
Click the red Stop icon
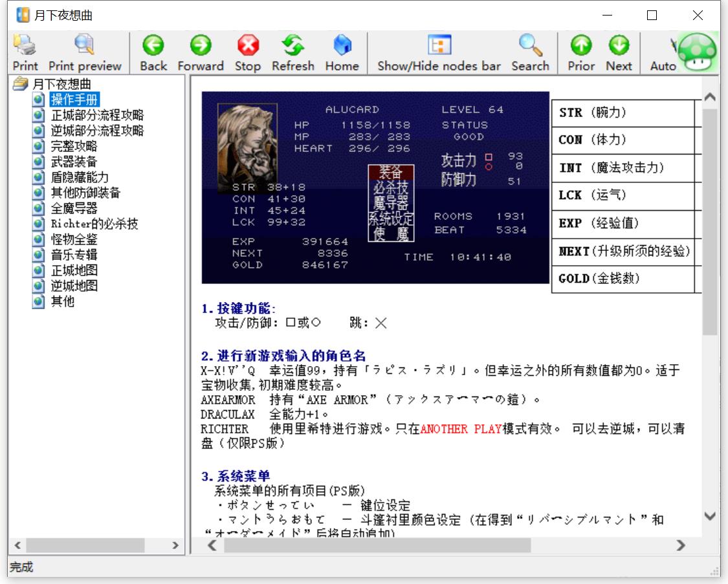248,52
